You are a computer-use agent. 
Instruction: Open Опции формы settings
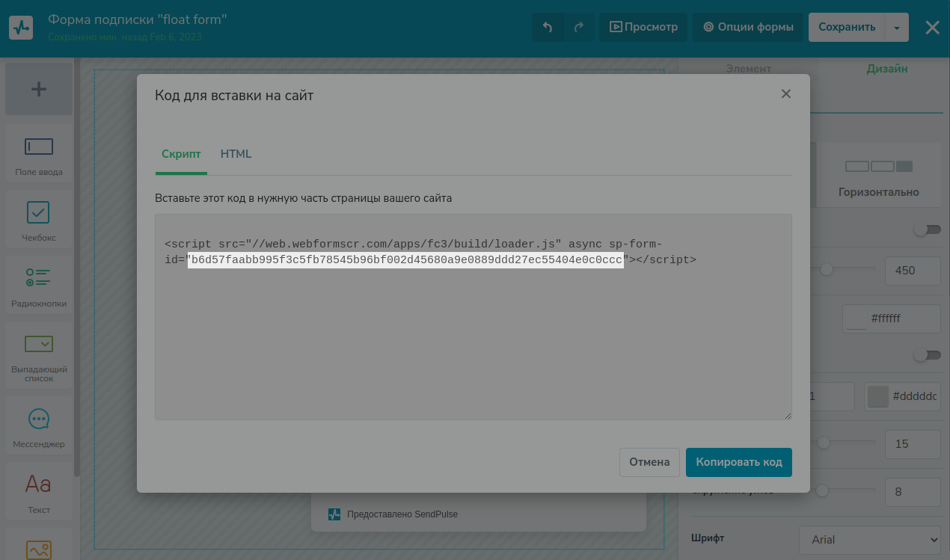(748, 27)
